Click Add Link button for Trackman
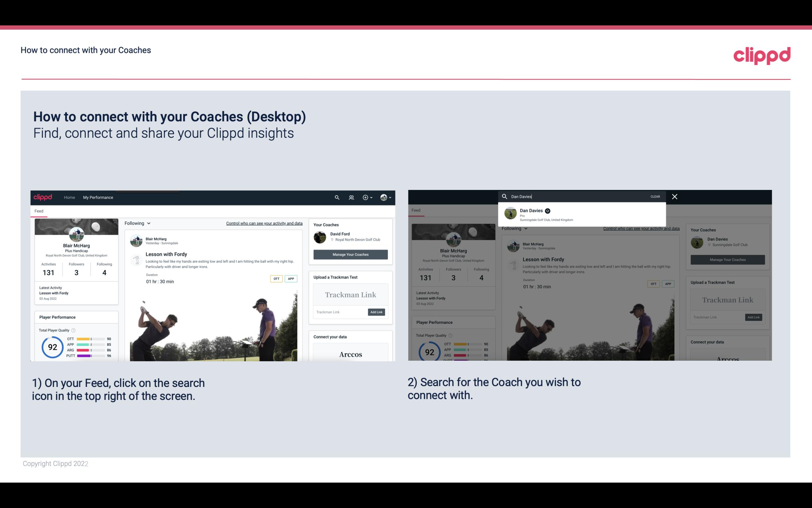The height and width of the screenshot is (508, 812). click(376, 312)
